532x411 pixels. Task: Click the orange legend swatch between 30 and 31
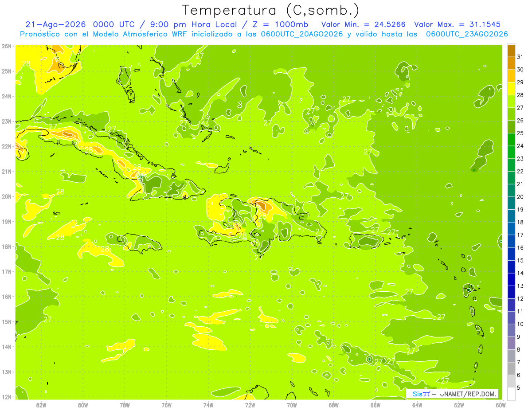[511, 63]
